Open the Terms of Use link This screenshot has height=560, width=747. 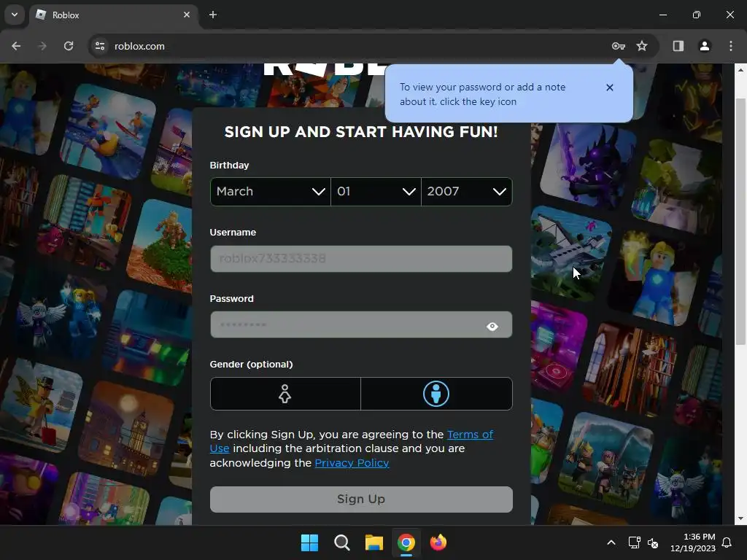[x=471, y=435]
